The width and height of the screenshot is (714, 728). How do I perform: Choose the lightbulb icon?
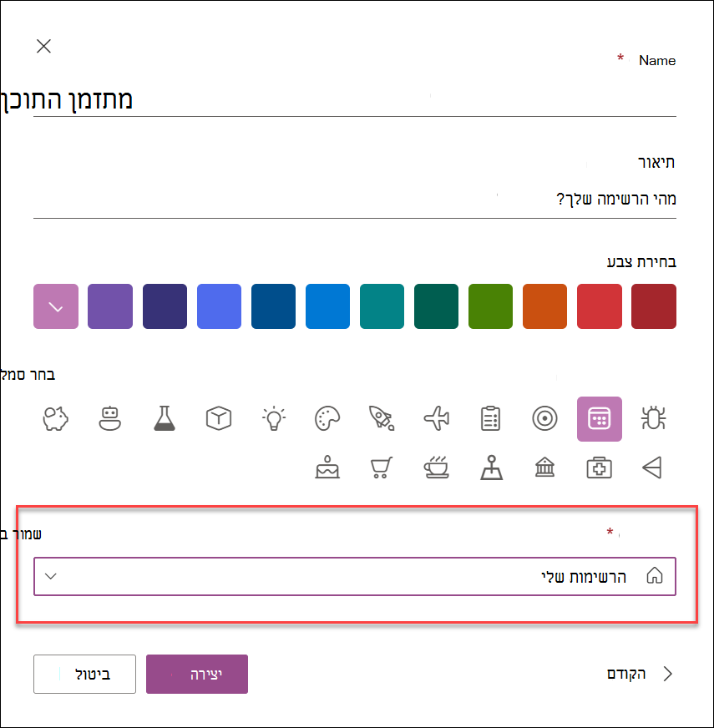point(274,419)
